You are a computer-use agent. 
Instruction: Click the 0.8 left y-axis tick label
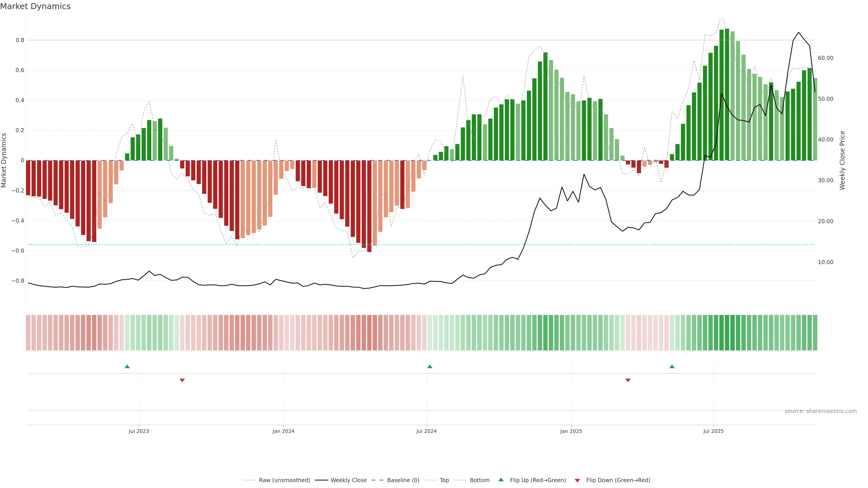tap(20, 40)
